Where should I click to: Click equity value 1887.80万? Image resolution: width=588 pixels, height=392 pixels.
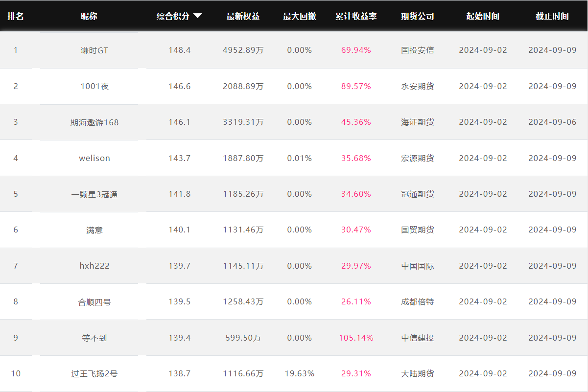point(243,158)
